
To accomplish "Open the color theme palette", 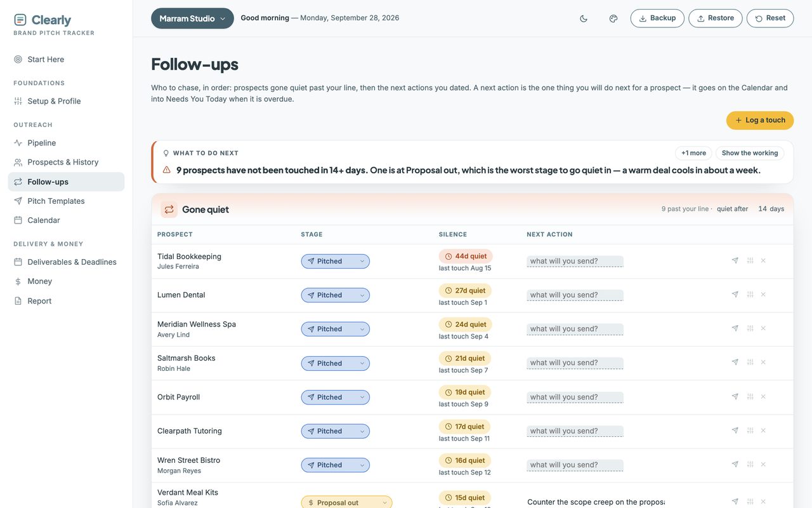I will [613, 18].
